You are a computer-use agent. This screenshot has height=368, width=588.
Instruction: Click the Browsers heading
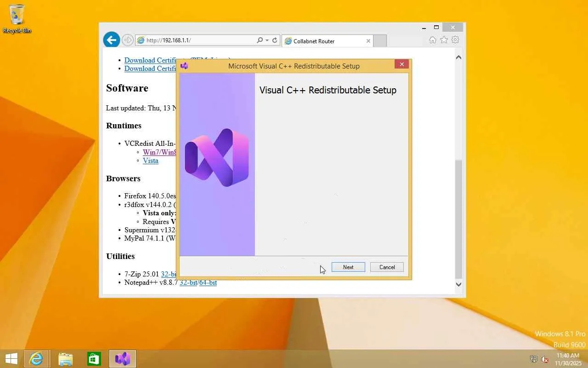coord(123,178)
